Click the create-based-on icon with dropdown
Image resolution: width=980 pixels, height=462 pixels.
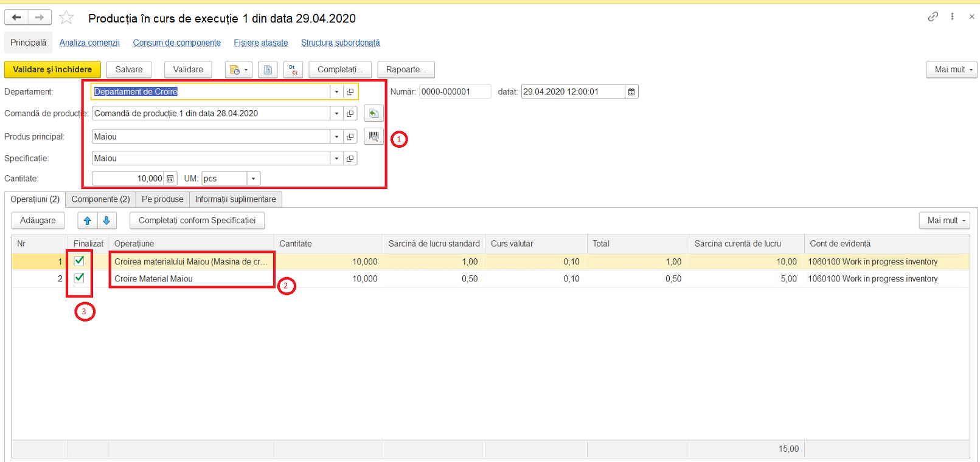[238, 69]
